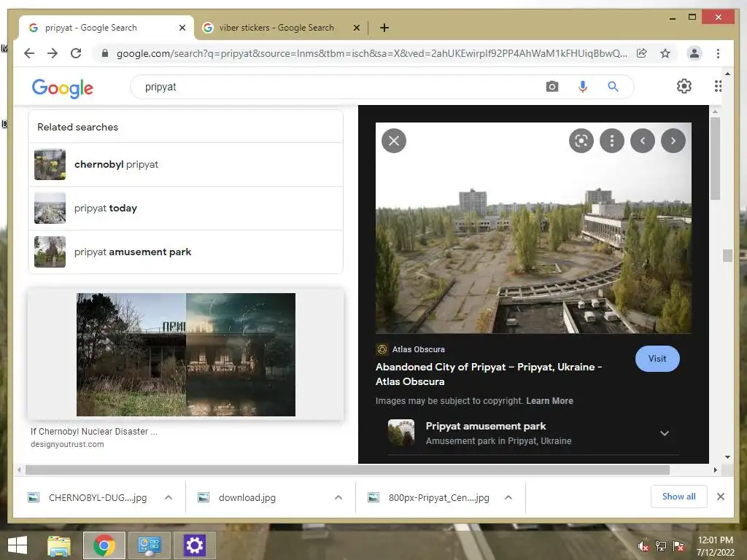Open the purple Settings taskbar app
This screenshot has height=560, width=747.
pos(194,545)
